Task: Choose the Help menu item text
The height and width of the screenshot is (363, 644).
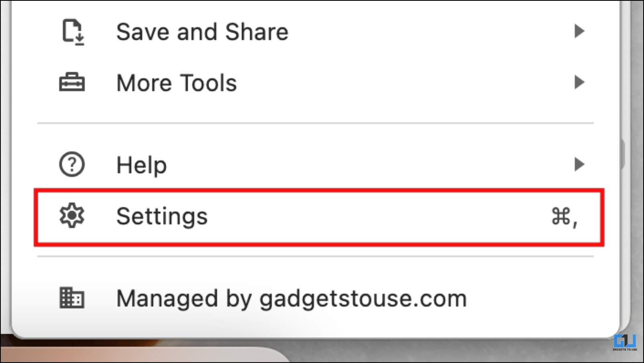Action: [141, 165]
